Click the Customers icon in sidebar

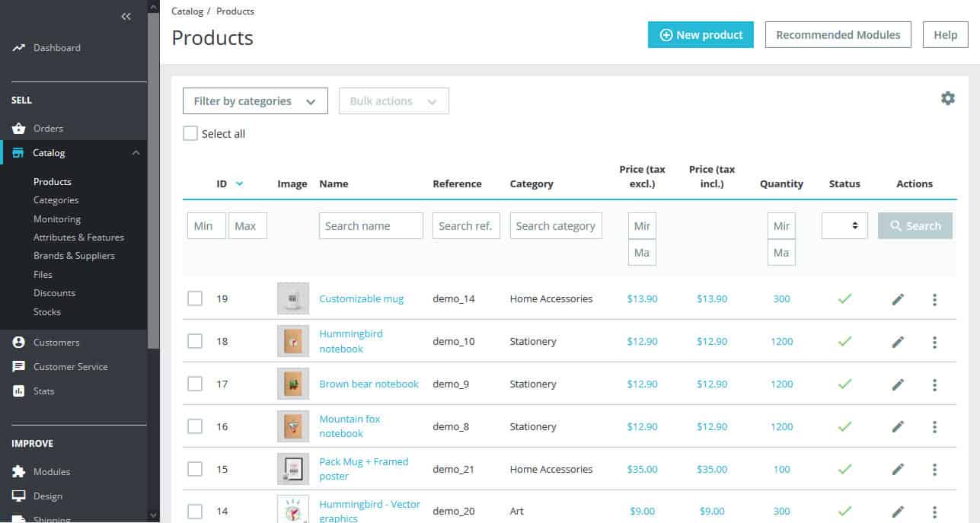click(19, 343)
